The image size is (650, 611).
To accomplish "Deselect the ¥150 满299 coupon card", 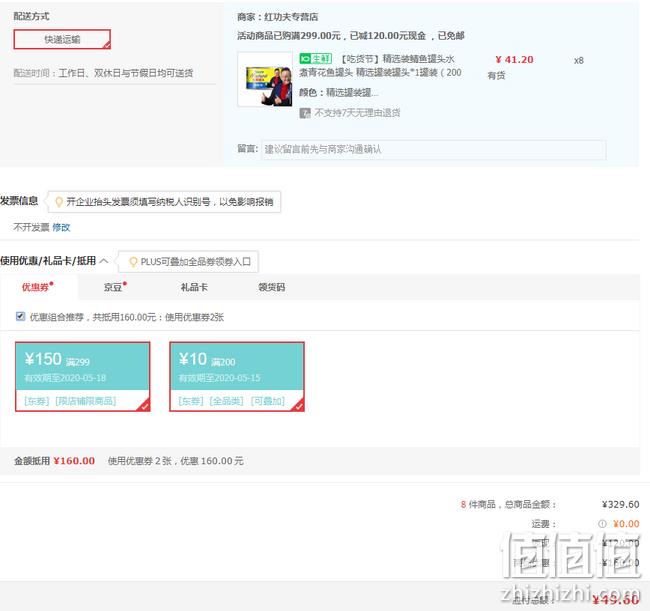I will coord(82,377).
